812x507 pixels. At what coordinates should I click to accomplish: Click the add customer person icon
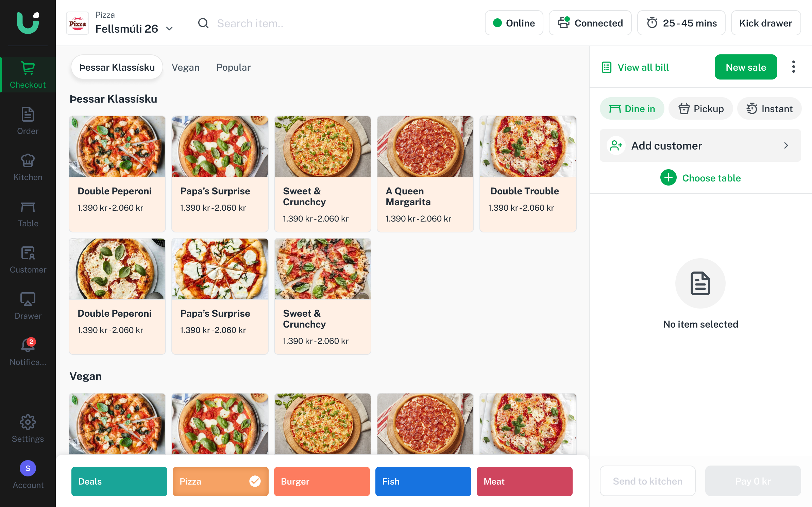616,145
